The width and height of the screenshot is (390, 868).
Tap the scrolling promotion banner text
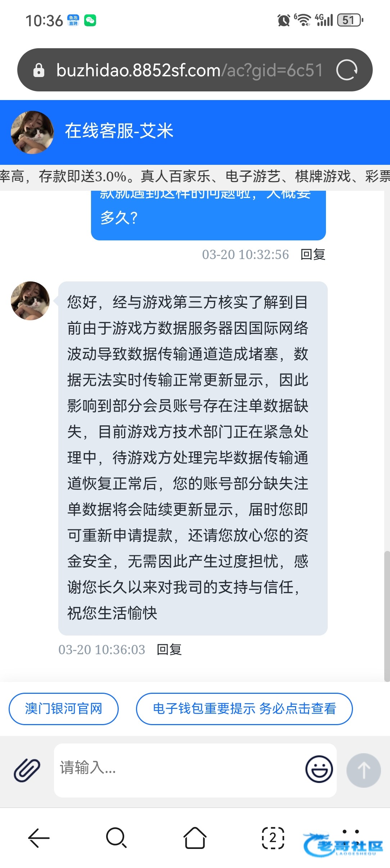[195, 176]
